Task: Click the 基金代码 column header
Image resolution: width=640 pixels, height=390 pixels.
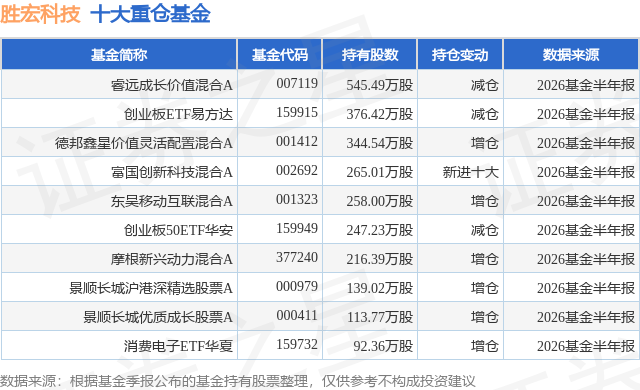Action: tap(280, 54)
